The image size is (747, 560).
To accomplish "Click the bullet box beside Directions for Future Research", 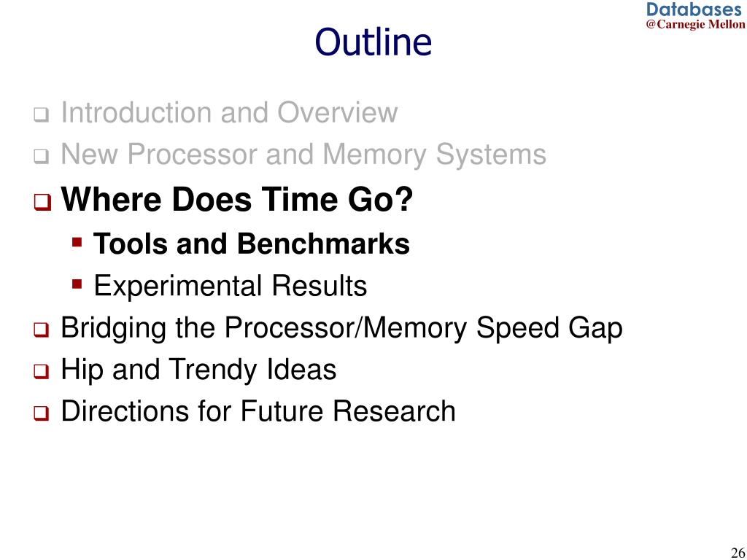I will [x=42, y=413].
